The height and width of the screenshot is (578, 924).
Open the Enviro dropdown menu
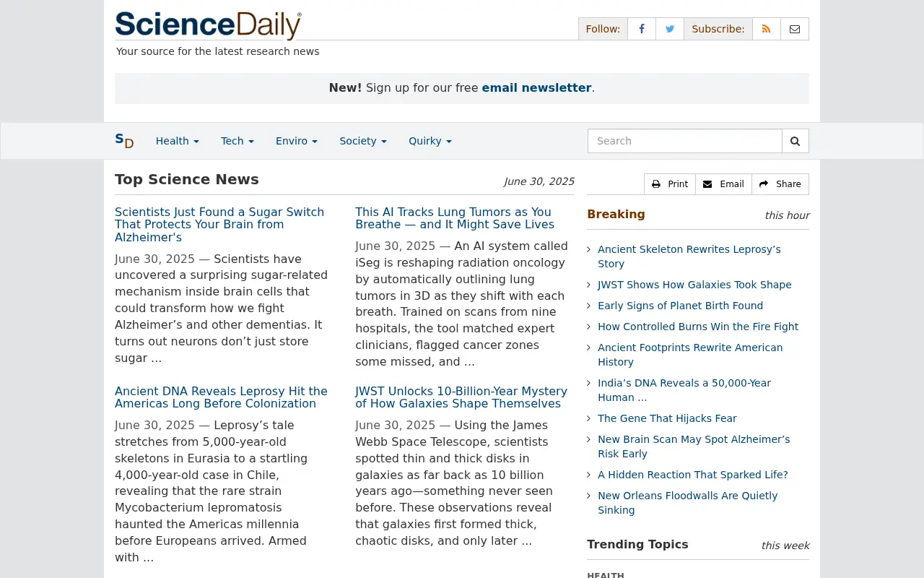297,141
